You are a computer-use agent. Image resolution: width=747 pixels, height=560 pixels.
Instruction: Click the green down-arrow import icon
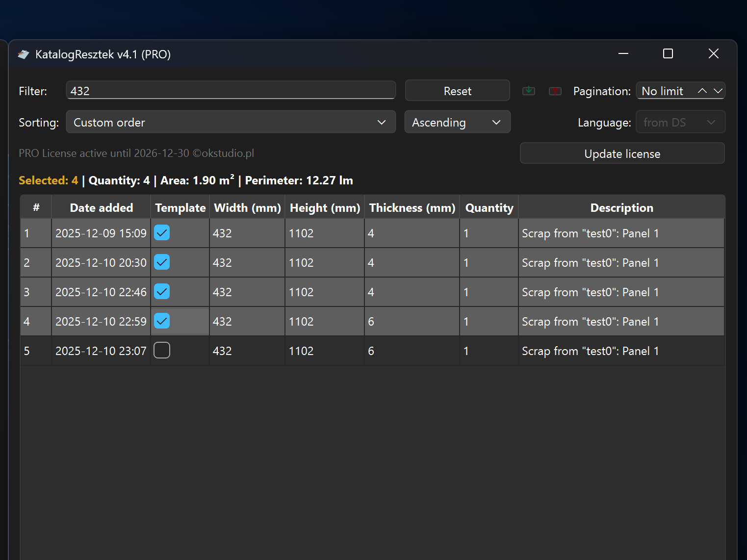point(528,91)
